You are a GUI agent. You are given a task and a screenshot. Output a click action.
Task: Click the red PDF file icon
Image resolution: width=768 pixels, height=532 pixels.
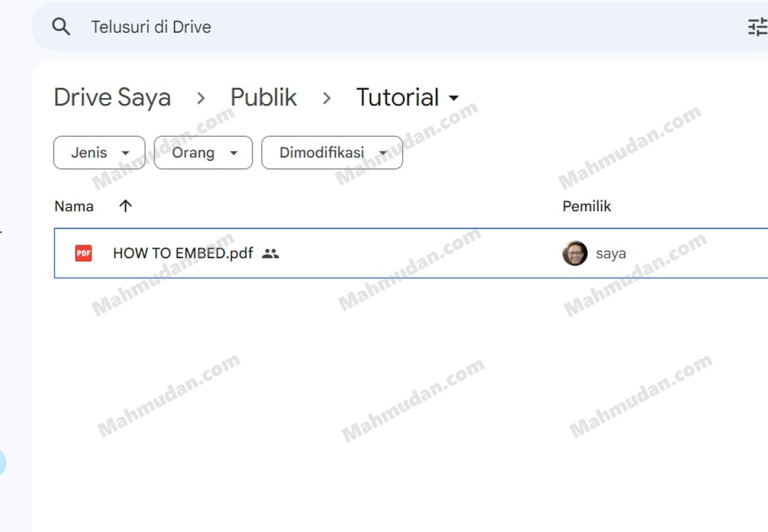[83, 253]
